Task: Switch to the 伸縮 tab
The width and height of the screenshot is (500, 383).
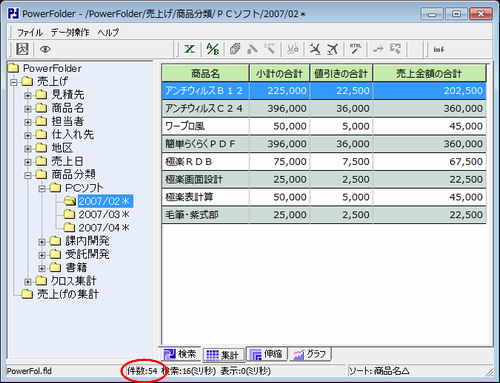Action: click(267, 354)
